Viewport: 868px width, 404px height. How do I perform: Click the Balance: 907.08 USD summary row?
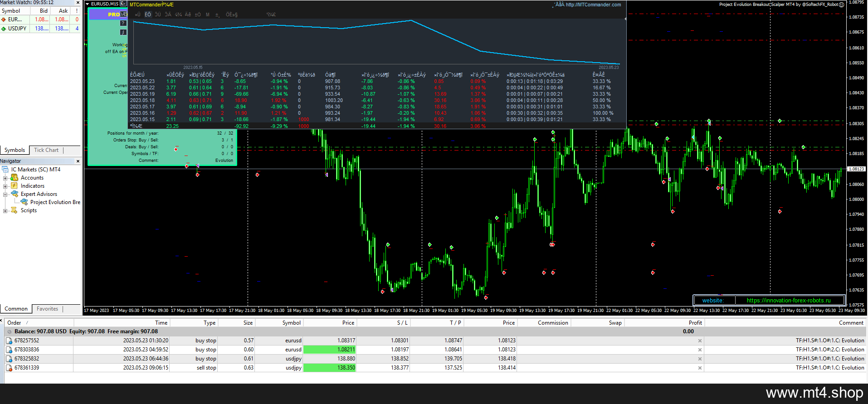[x=435, y=331]
